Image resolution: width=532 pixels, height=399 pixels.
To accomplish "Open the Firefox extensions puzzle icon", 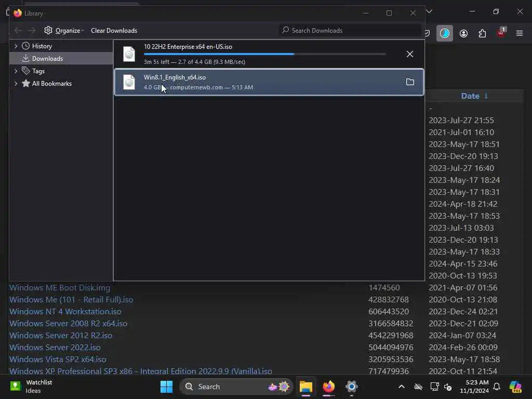I will pos(482,33).
